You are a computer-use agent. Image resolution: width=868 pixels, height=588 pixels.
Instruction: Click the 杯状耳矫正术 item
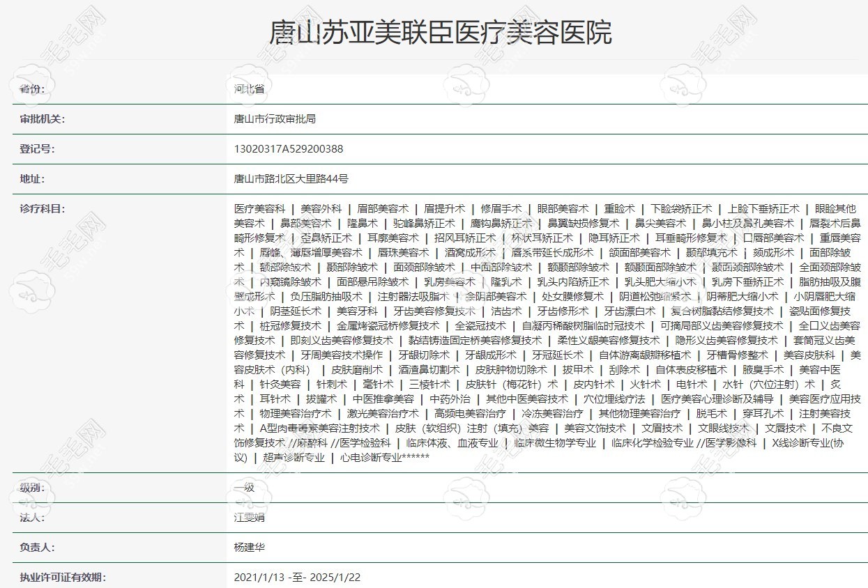tap(542, 238)
